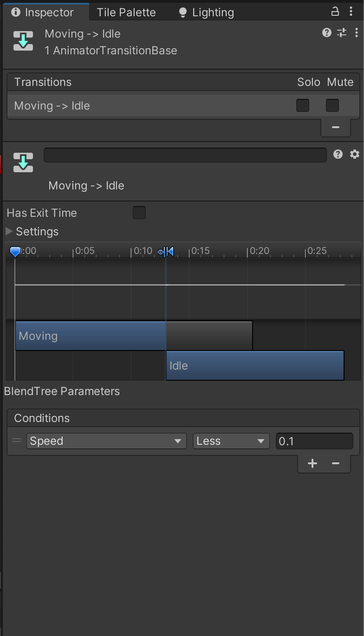This screenshot has height=636, width=364.
Task: Mute the Moving -> Idle transition
Action: (332, 105)
